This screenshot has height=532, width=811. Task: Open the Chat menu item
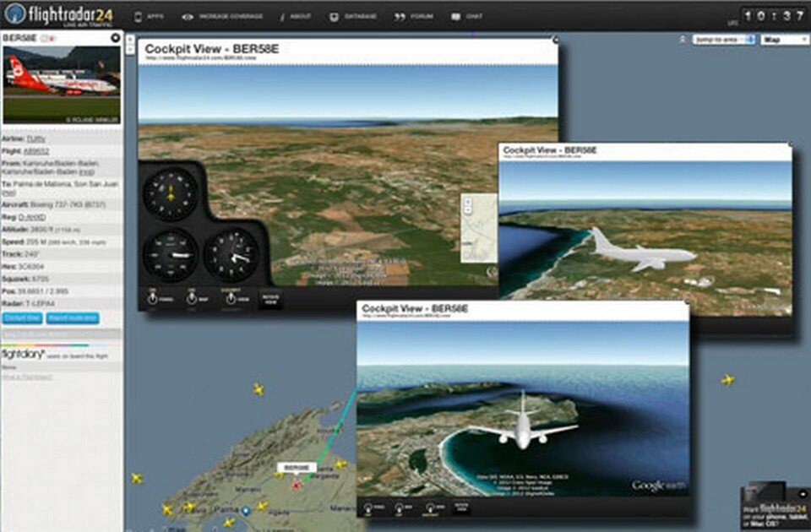[x=474, y=17]
